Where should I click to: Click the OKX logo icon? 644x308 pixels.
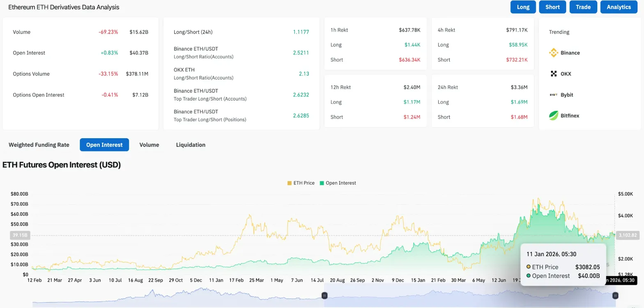click(554, 74)
